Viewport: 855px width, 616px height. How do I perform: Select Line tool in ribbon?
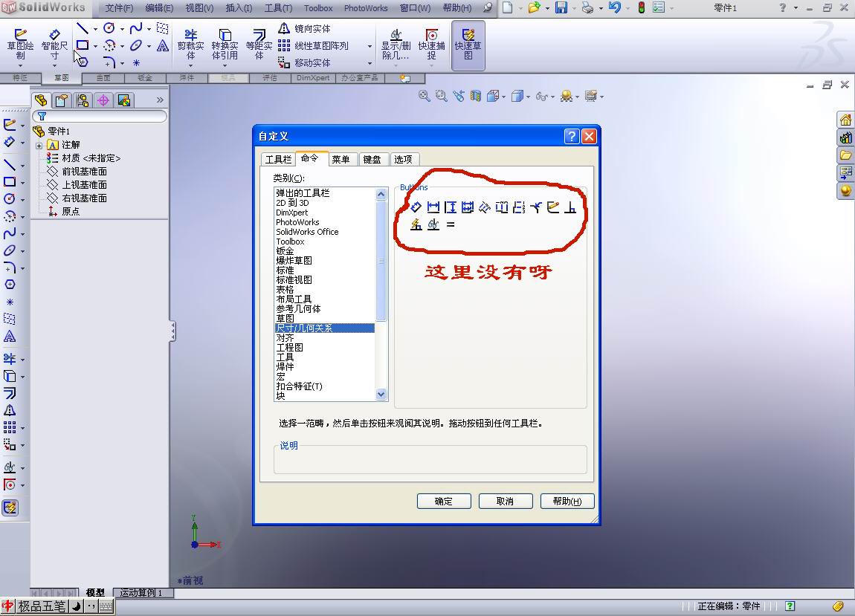coord(83,27)
